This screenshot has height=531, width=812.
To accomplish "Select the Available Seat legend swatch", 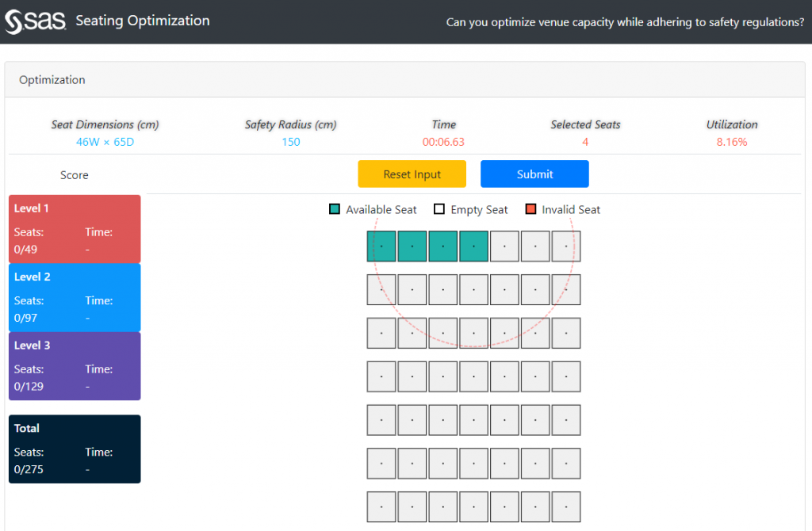I will coord(335,209).
